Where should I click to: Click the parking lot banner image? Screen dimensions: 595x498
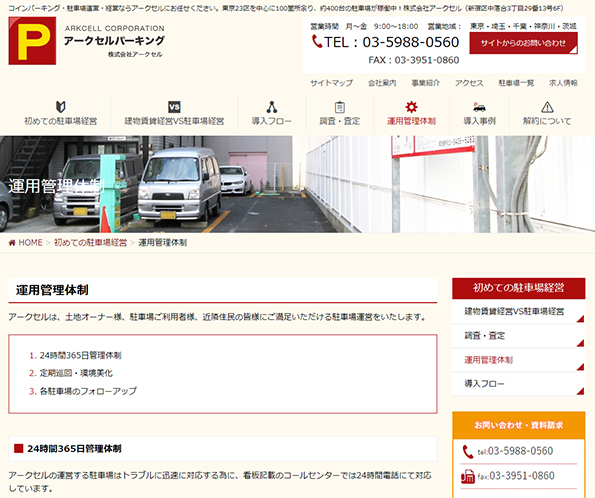[298, 184]
